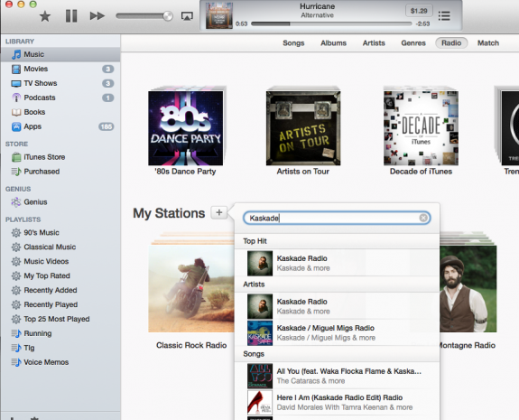
Task: Open the Music Videos playlist
Action: tap(60, 261)
